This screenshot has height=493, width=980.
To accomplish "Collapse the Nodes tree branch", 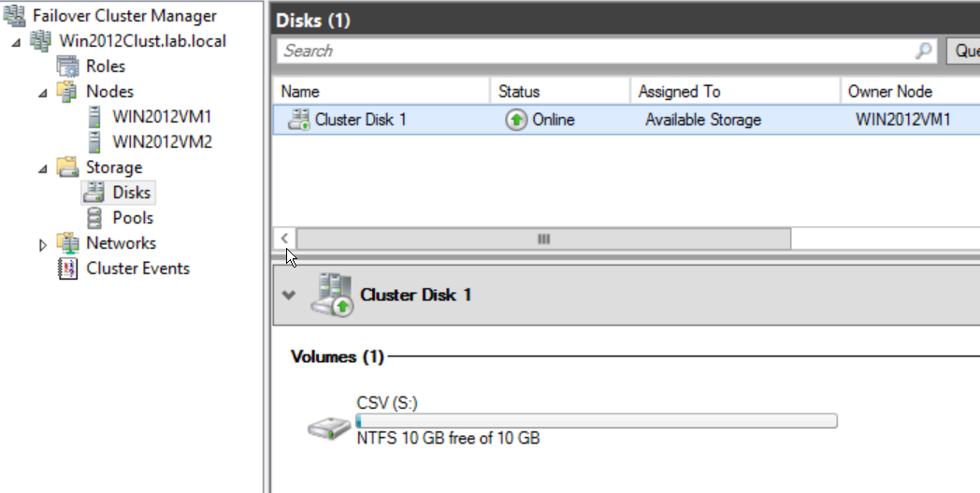I will point(42,93).
